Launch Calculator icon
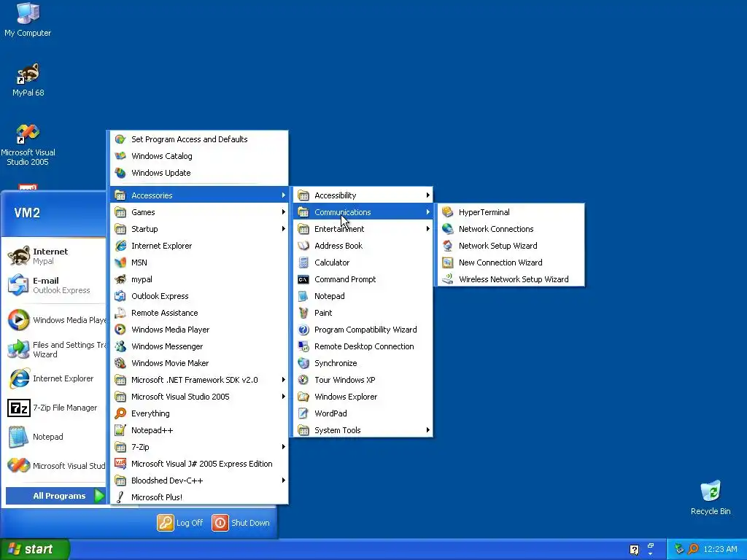The height and width of the screenshot is (560, 747). 303,262
